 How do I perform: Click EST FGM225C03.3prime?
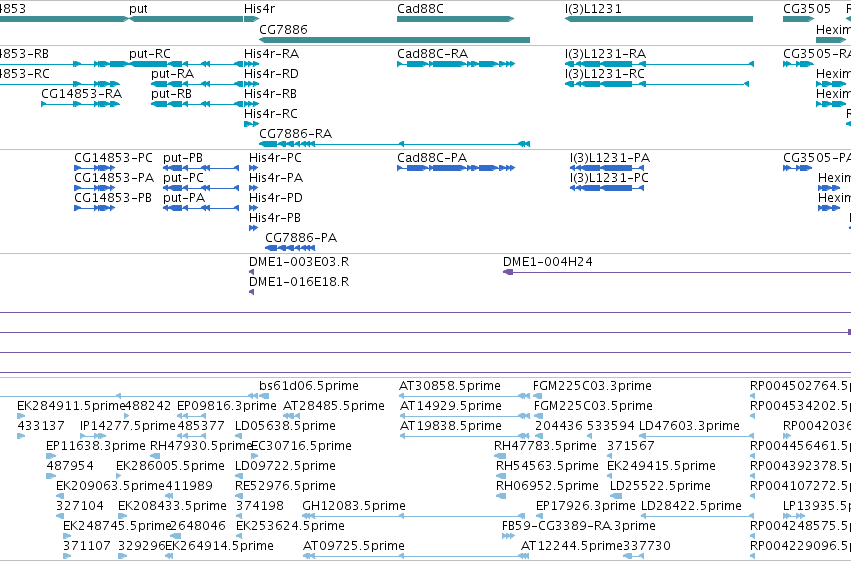click(x=537, y=396)
